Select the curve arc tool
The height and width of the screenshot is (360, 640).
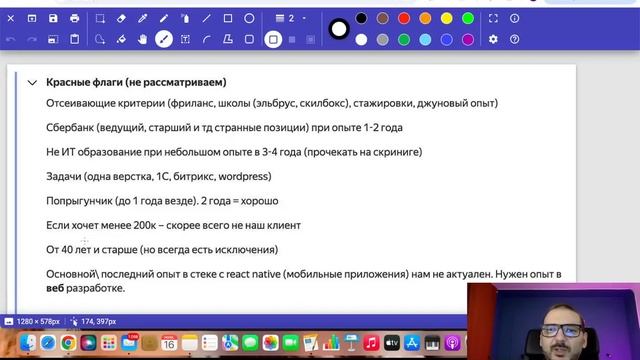click(x=207, y=40)
